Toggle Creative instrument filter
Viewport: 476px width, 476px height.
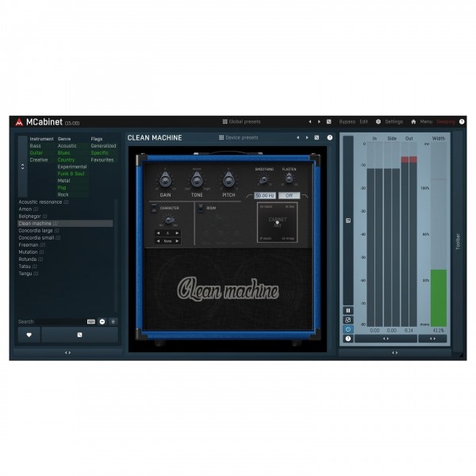click(39, 160)
